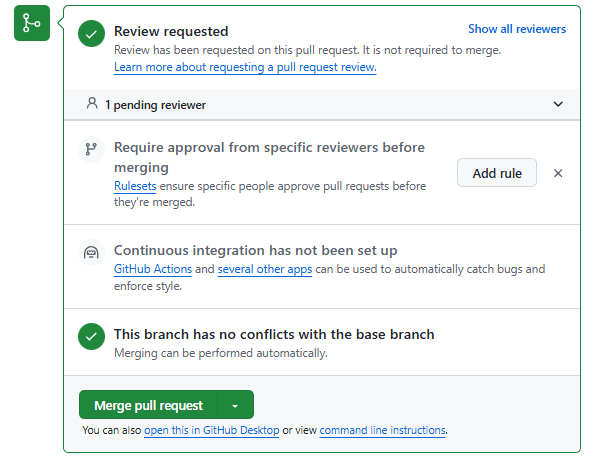
Task: Expand the 1 pending reviewer row
Action: pyautogui.click(x=322, y=105)
